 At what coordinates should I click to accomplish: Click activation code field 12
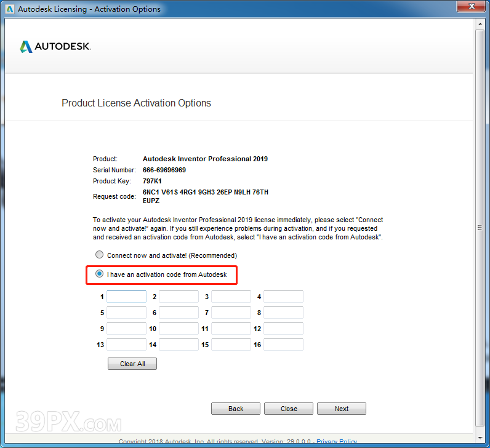click(283, 329)
